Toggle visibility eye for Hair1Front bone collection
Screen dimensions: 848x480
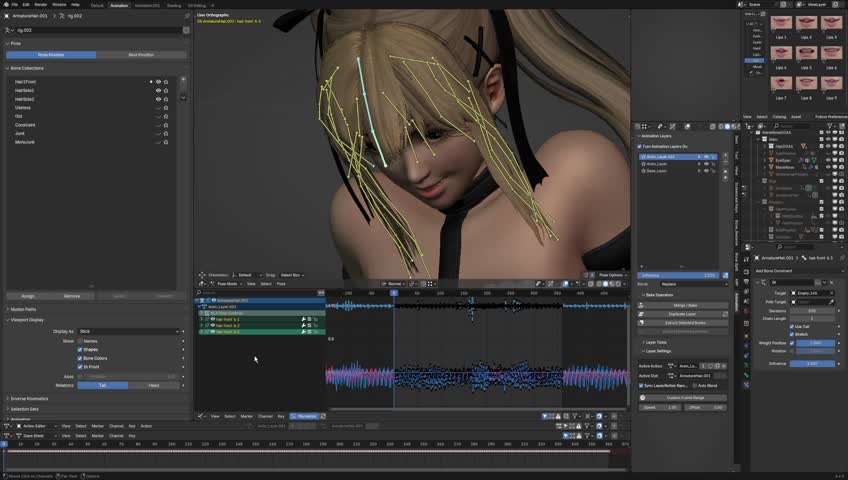158,82
